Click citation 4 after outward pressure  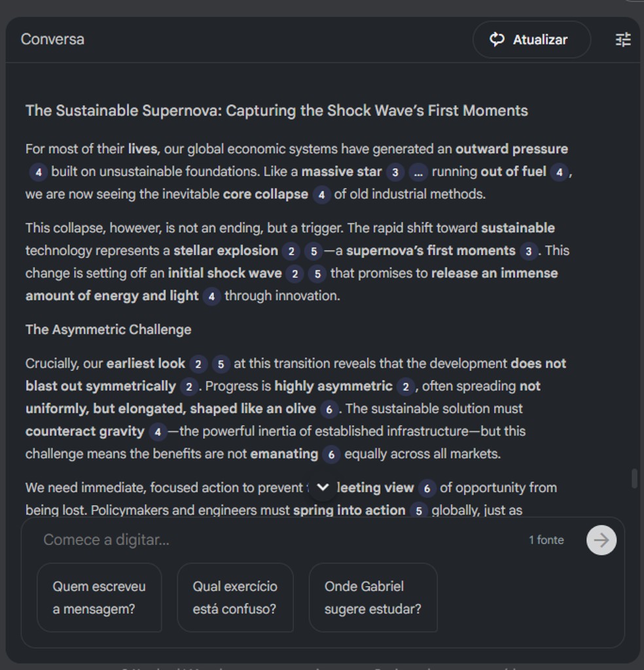(39, 172)
